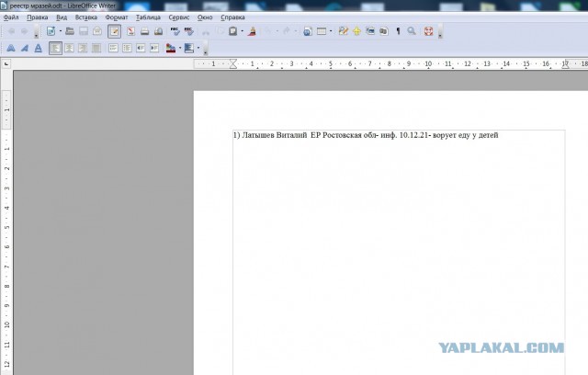Click the Document as E-mail icon

click(x=97, y=31)
